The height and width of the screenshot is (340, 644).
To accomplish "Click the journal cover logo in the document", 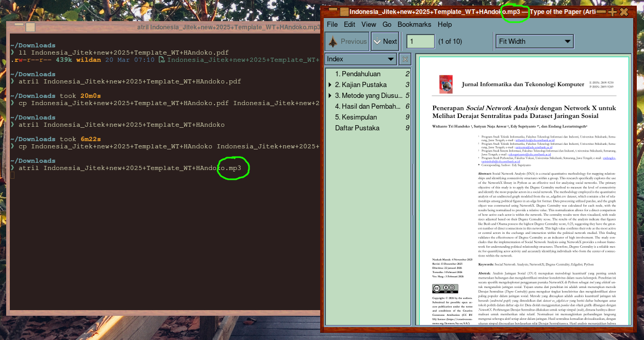I will coord(445,84).
